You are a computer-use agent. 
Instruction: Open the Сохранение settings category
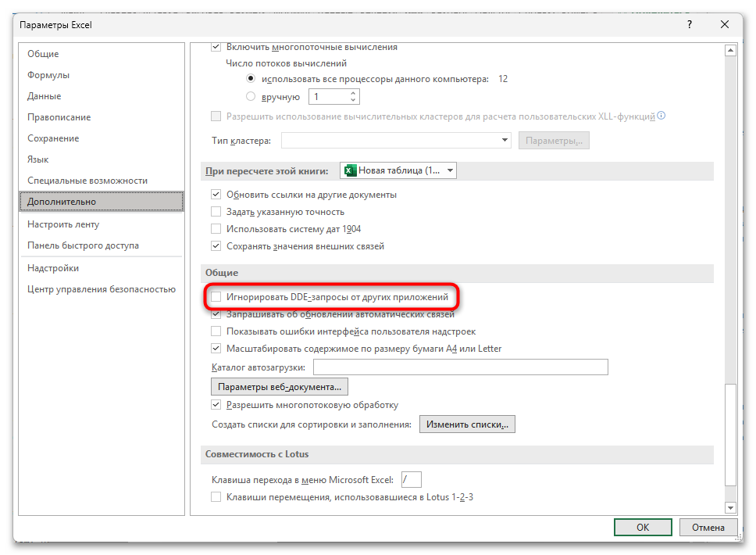[102, 138]
